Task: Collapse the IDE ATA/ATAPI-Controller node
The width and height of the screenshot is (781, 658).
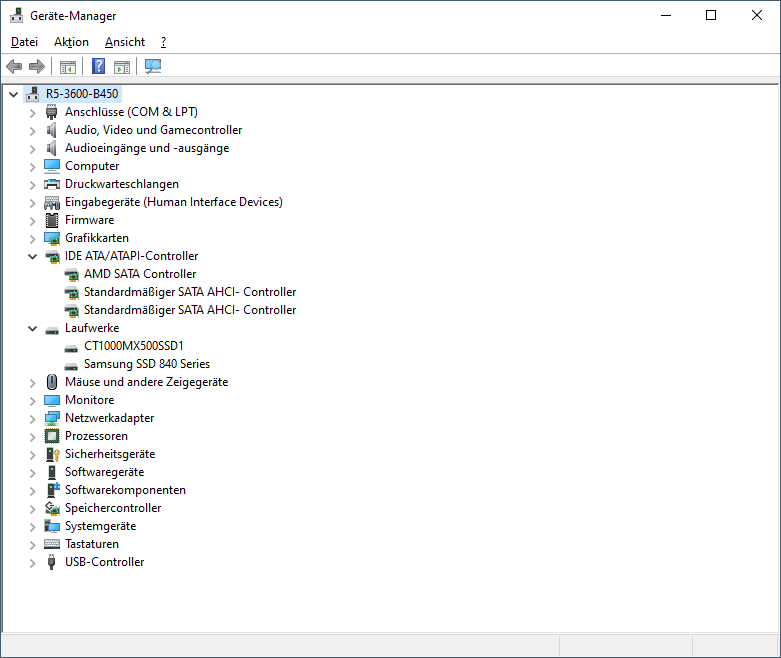Action: point(32,257)
